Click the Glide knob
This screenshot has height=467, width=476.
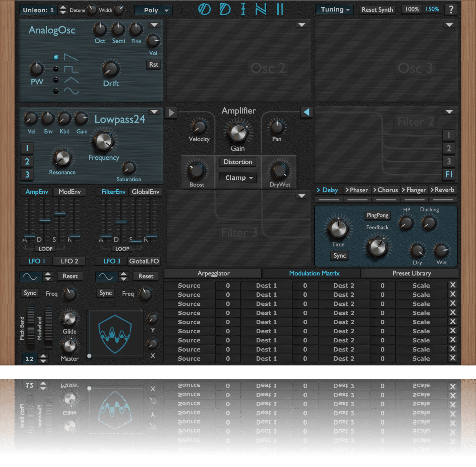[69, 318]
